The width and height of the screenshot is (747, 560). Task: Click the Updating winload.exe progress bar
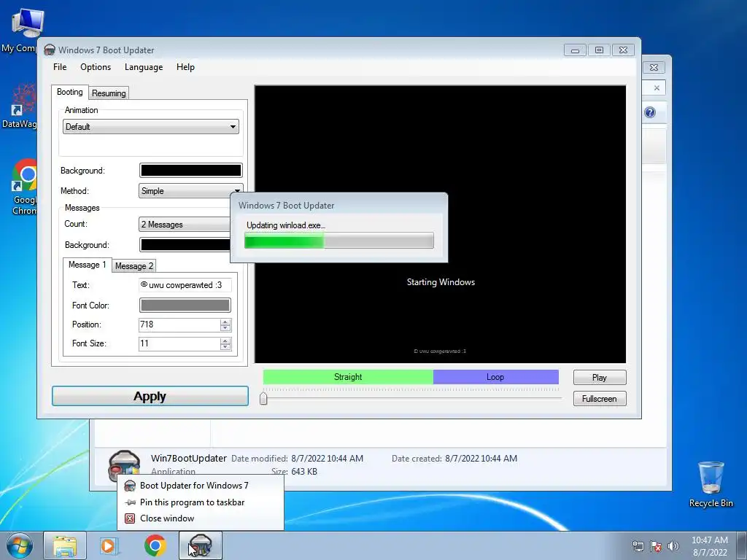tap(338, 241)
